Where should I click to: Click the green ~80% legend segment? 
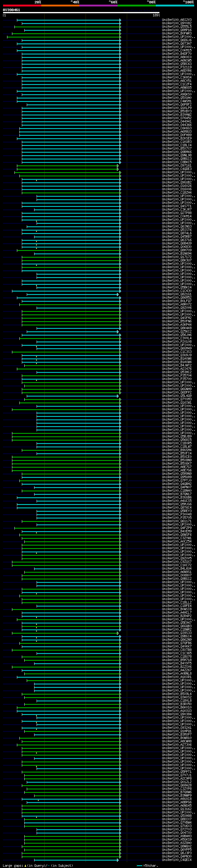(x=137, y=6)
